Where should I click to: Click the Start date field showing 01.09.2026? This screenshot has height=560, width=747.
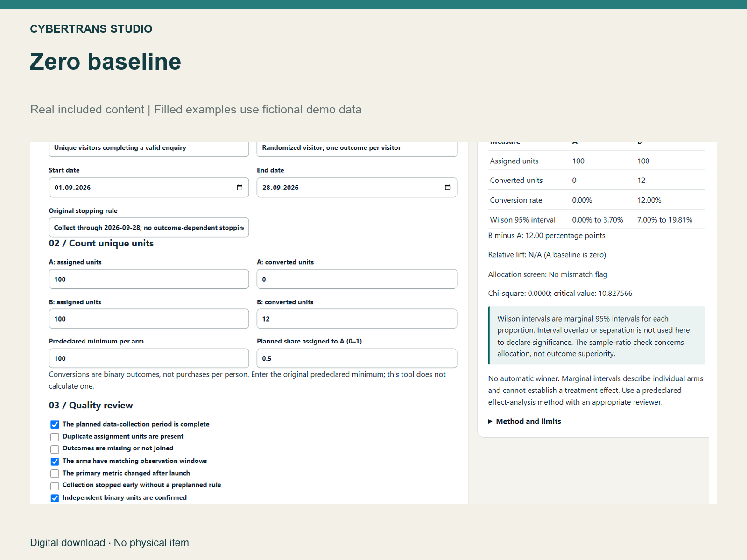(149, 188)
